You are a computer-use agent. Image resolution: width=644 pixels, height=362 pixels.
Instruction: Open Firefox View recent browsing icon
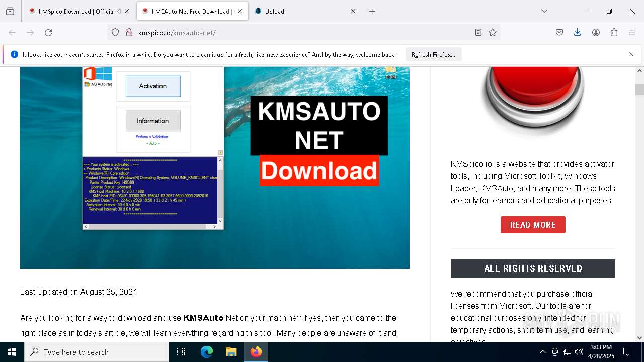(10, 11)
